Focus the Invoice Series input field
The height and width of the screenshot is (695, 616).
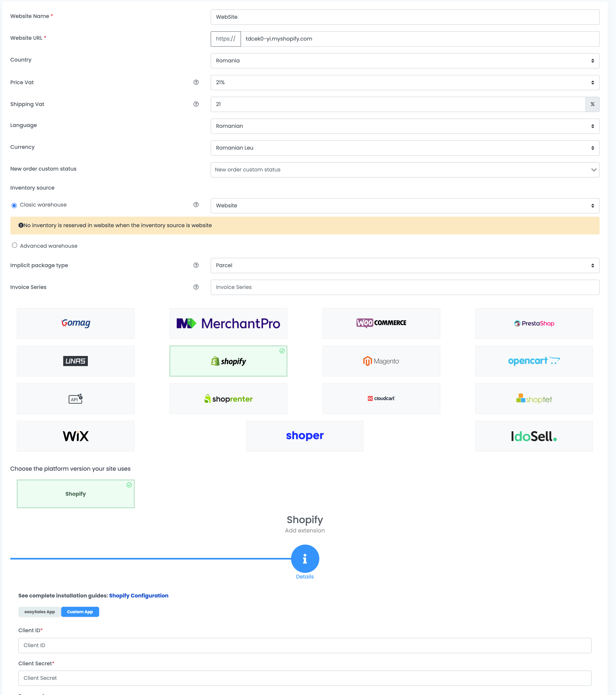[405, 287]
